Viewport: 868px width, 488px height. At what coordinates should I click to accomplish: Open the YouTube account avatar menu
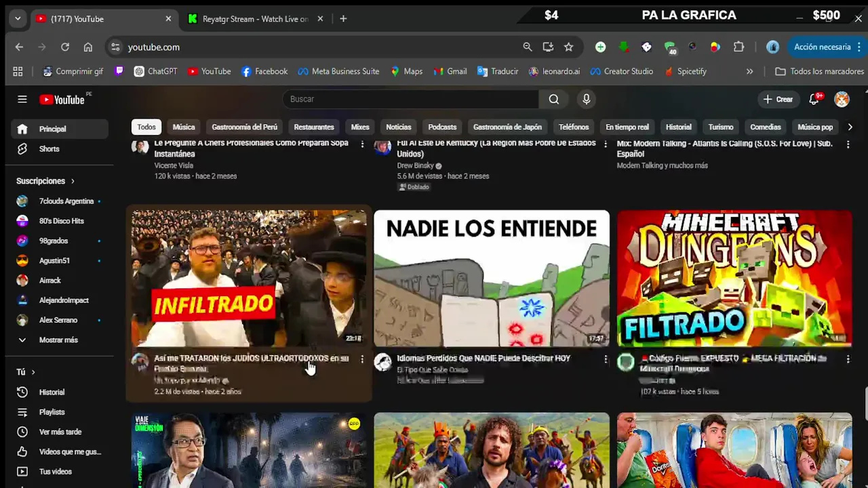coord(842,100)
